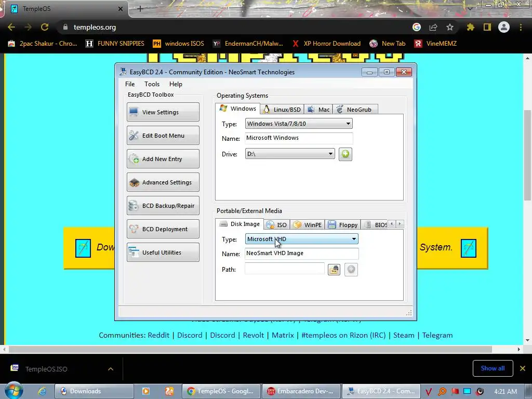
Task: Switch to Embarcadero Dev taskbar item
Action: (x=301, y=391)
